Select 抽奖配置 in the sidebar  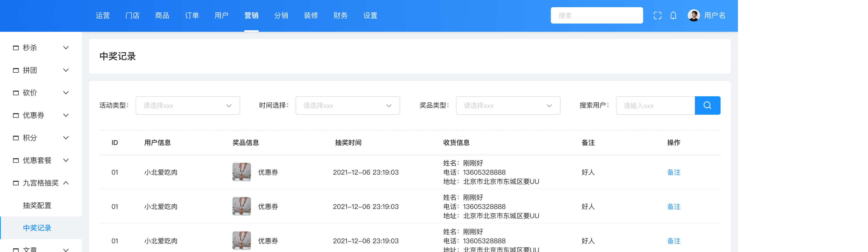point(37,206)
